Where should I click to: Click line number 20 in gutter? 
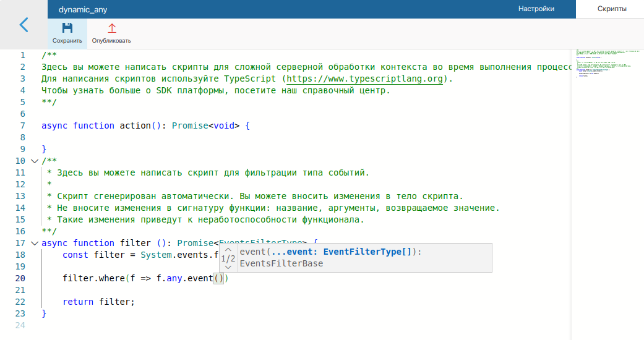[x=20, y=278]
